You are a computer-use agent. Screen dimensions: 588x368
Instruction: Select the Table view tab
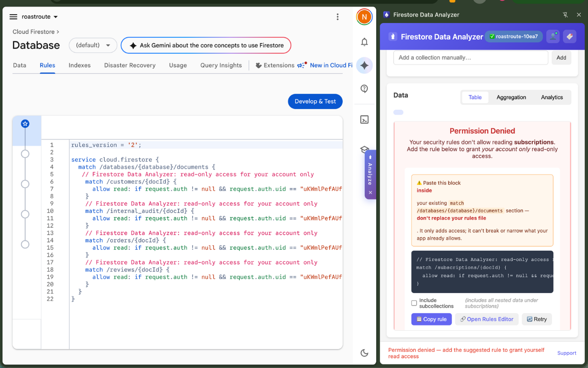point(475,97)
